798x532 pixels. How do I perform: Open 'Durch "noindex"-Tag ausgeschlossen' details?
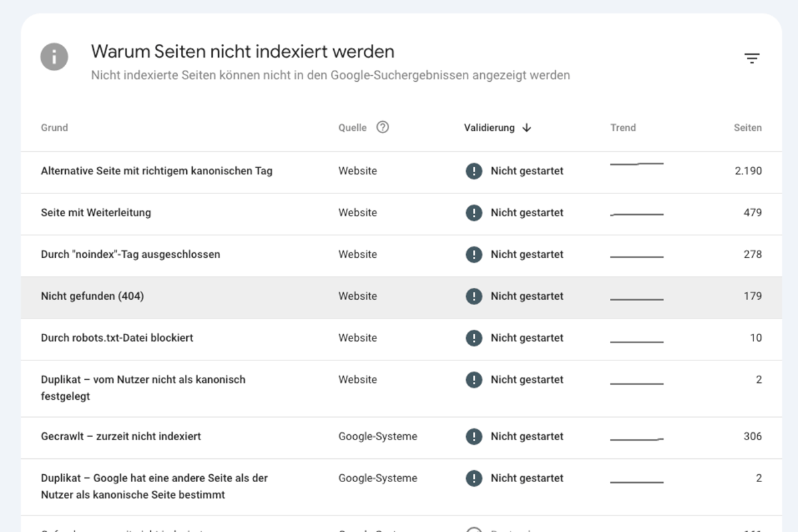click(130, 254)
